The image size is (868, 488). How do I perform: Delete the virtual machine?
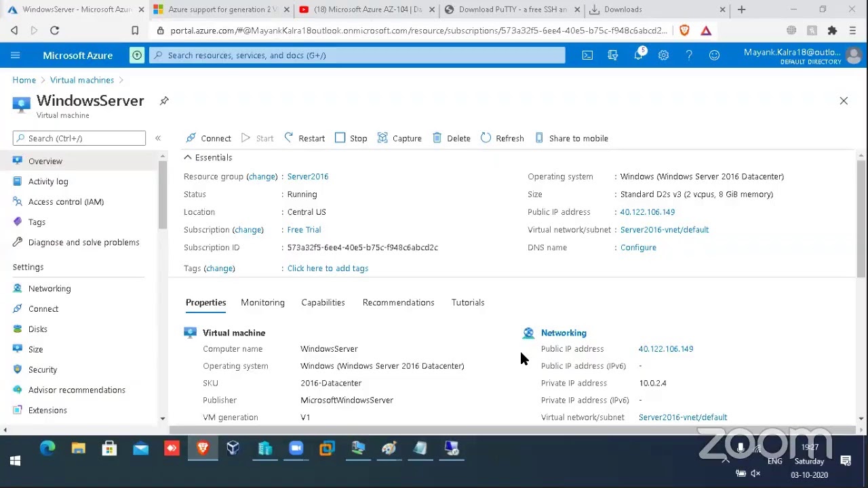tap(452, 138)
